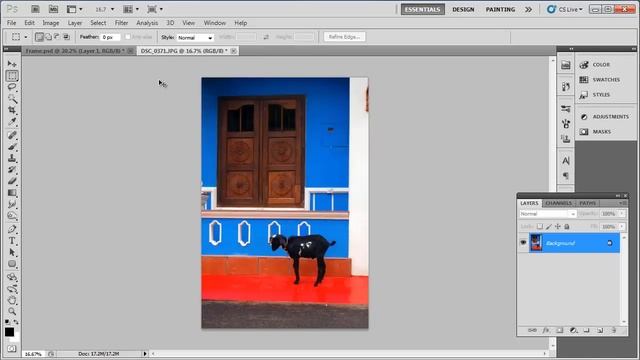Create a new layer icon

(600, 330)
